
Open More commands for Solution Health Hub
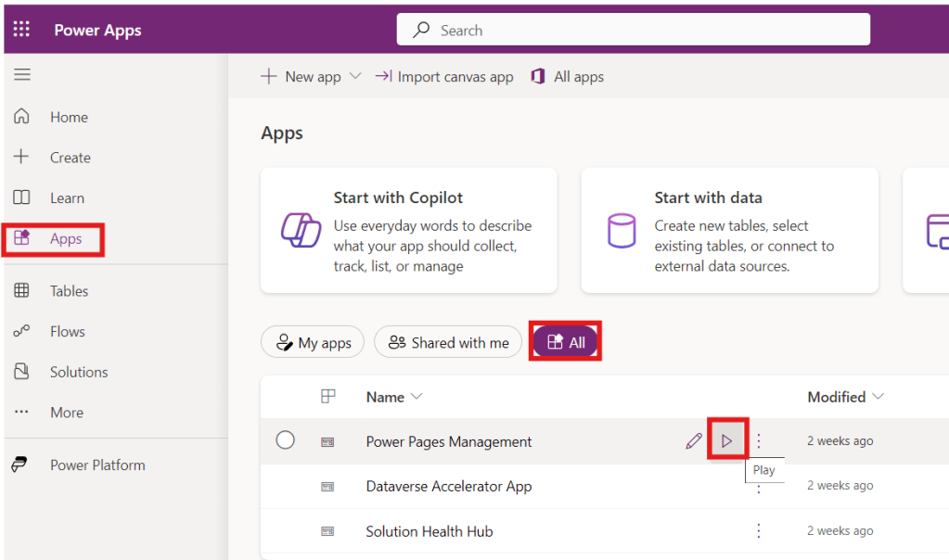pyautogui.click(x=759, y=531)
